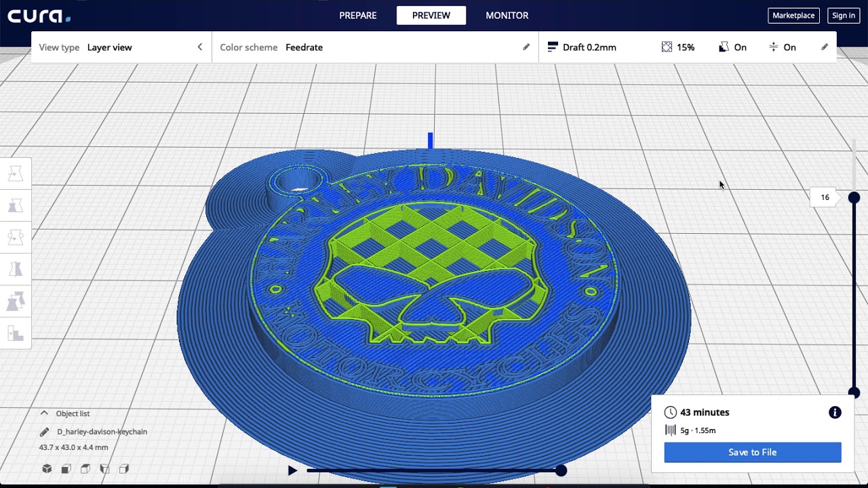The image size is (868, 488).
Task: Switch to right side camera view
Action: pos(124,468)
